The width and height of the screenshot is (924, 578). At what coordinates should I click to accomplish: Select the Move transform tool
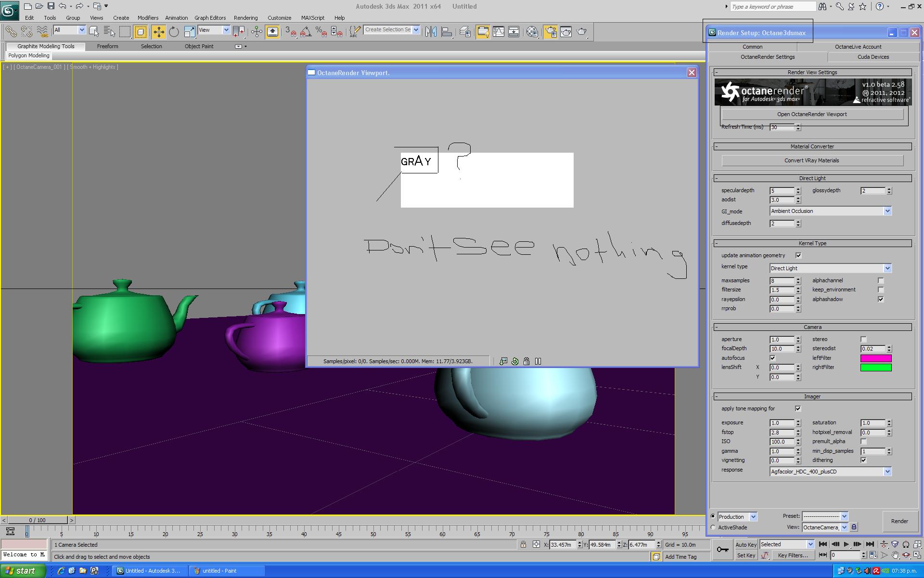click(158, 32)
